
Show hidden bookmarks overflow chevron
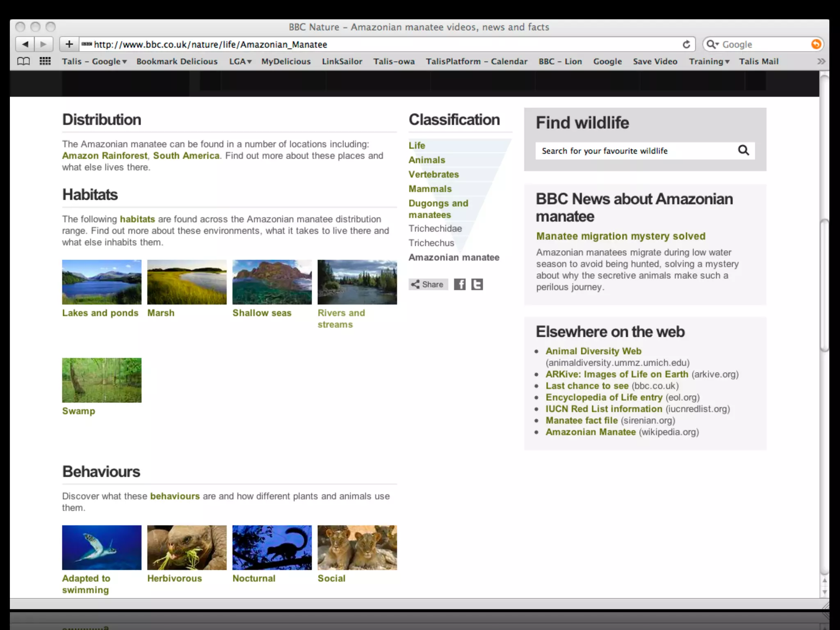click(x=821, y=62)
